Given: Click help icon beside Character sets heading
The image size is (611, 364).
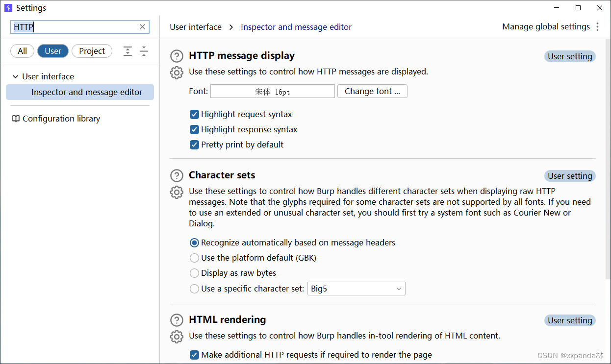Looking at the screenshot, I should tap(177, 176).
